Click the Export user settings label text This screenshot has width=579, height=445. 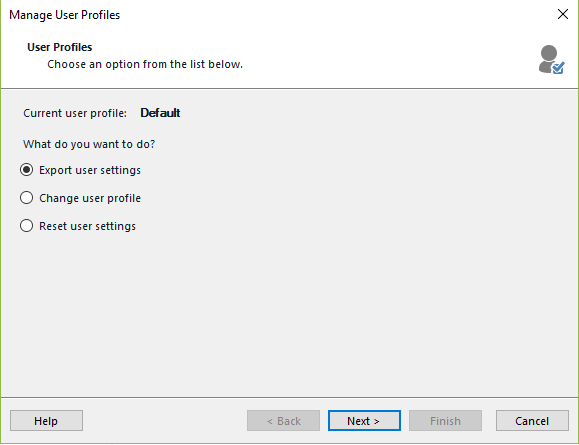[90, 170]
